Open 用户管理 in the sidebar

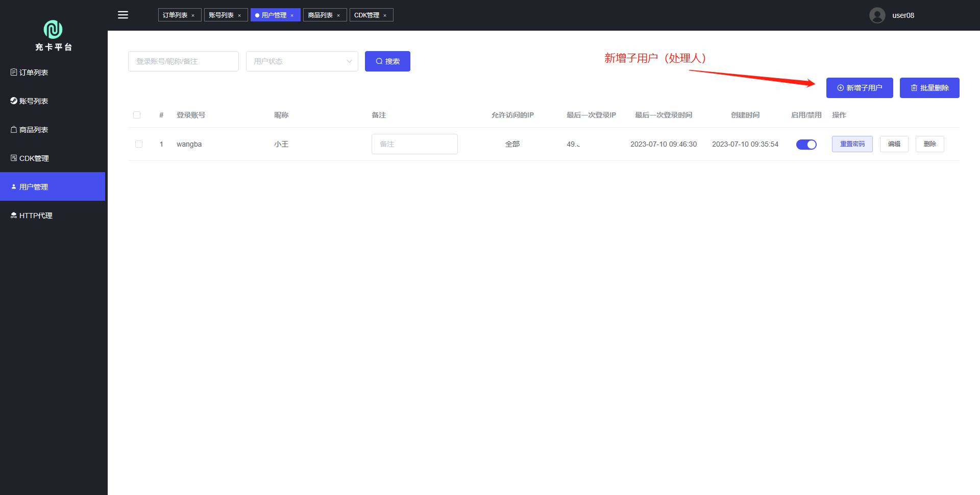(x=53, y=187)
